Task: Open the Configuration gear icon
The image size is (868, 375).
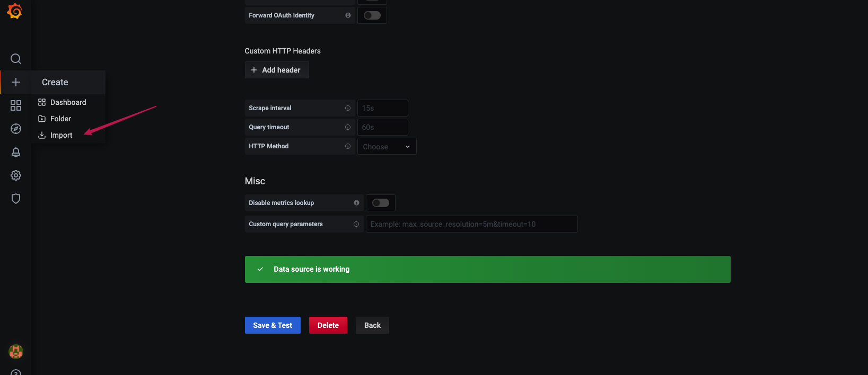Action: (x=16, y=175)
